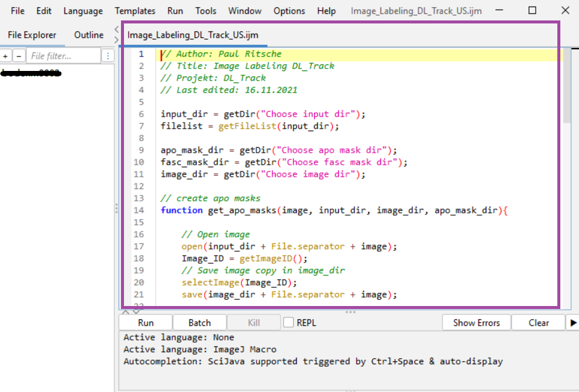Viewport: 579px width, 392px height.
Task: Enable the REPL checkbox
Action: [289, 323]
